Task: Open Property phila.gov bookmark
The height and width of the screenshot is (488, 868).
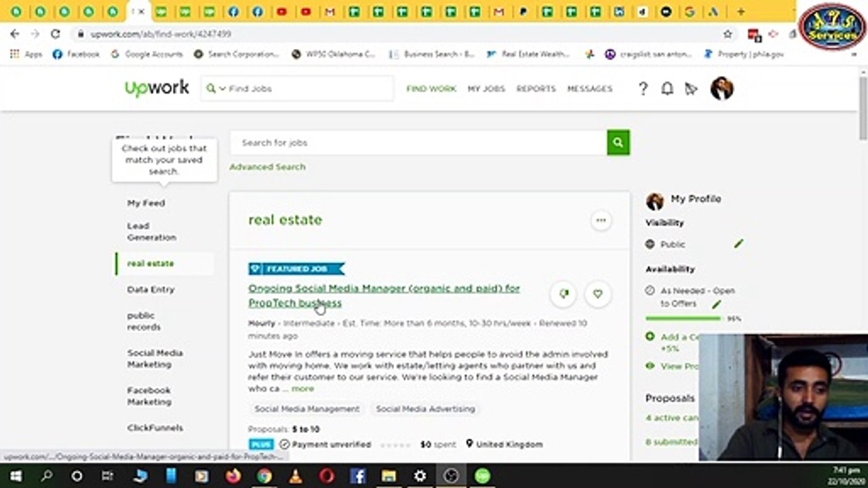Action: (x=743, y=54)
